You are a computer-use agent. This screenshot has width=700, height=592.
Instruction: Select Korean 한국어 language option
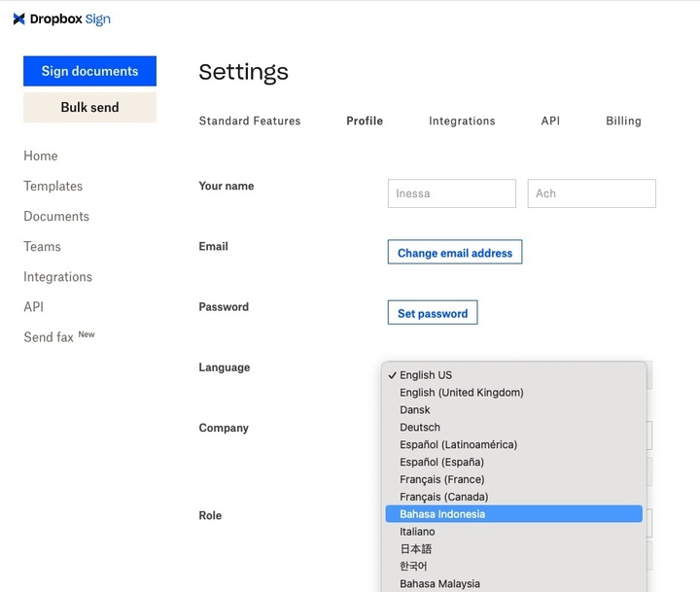(514, 567)
